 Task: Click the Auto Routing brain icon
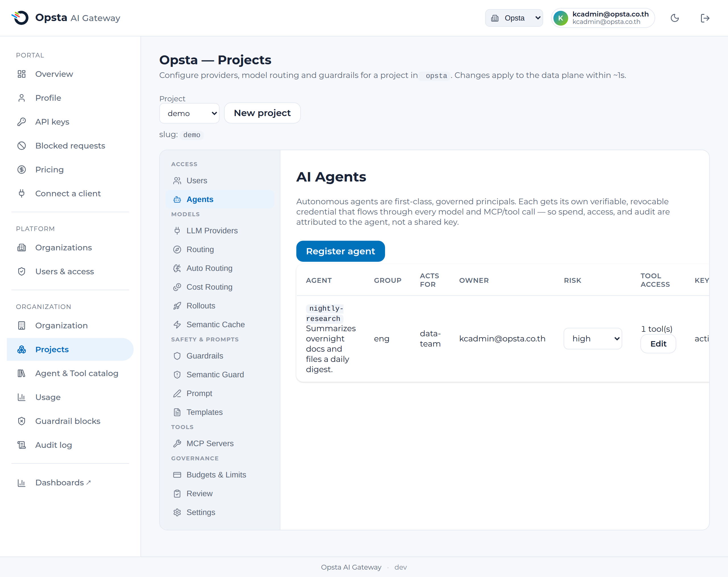pos(177,268)
